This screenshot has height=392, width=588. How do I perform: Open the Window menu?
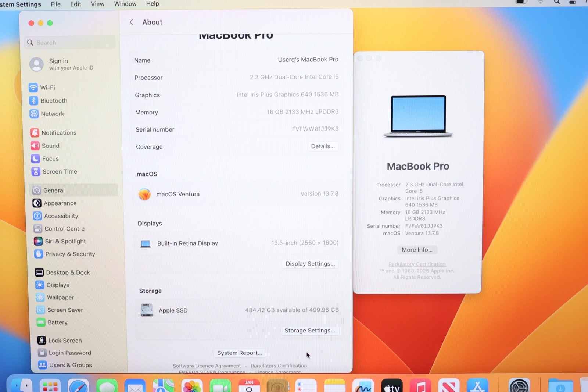coord(125,4)
